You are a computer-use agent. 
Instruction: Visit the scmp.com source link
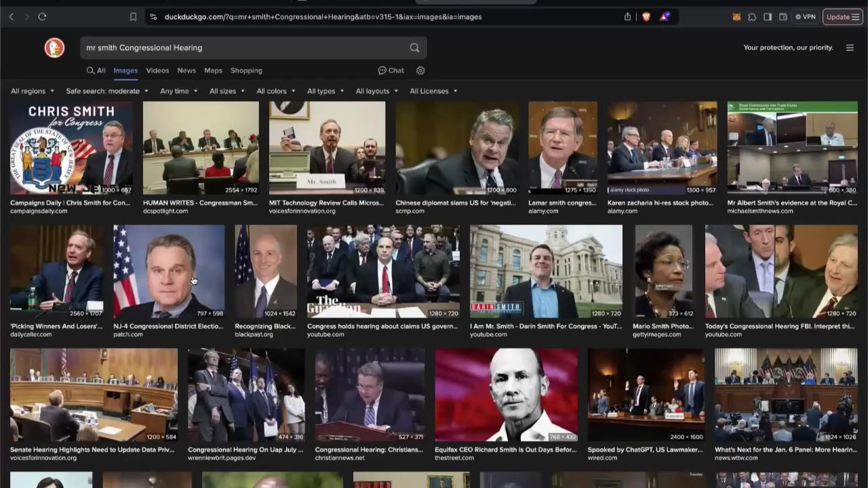click(410, 211)
